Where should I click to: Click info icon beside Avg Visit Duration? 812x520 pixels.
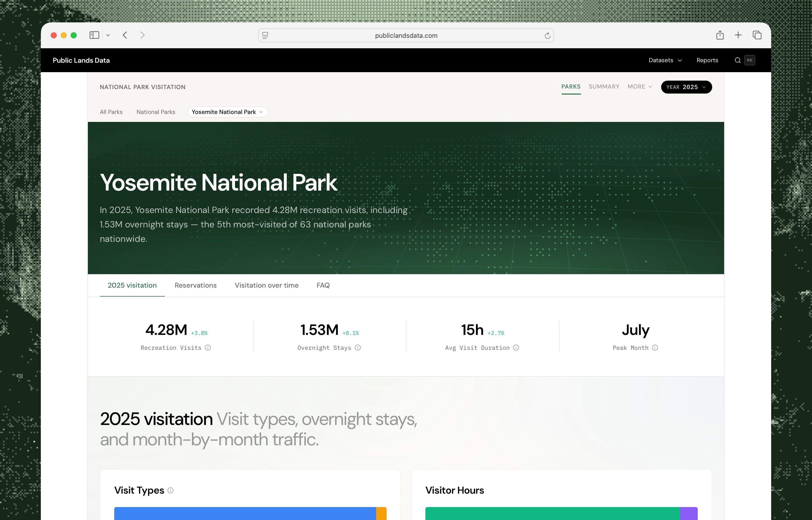[x=516, y=348]
